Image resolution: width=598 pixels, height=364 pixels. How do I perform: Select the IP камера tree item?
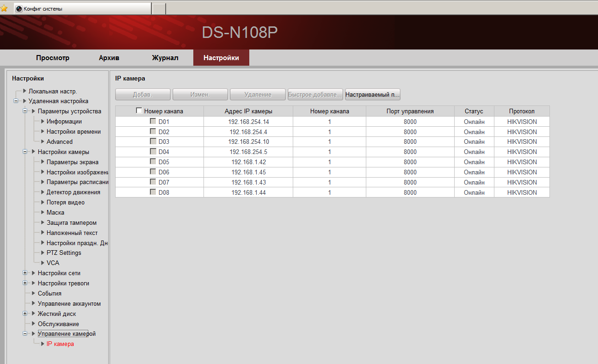click(60, 344)
